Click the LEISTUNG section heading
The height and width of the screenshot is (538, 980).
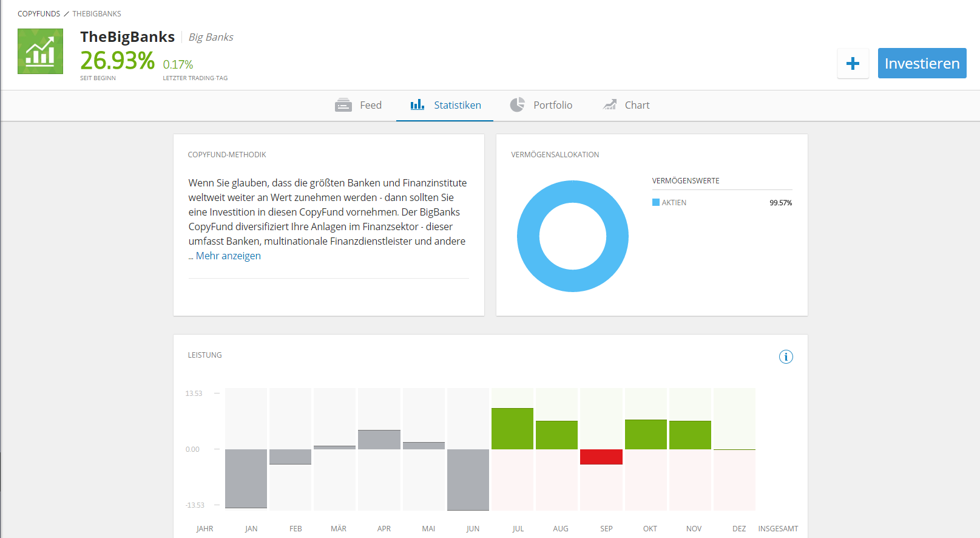(x=204, y=355)
